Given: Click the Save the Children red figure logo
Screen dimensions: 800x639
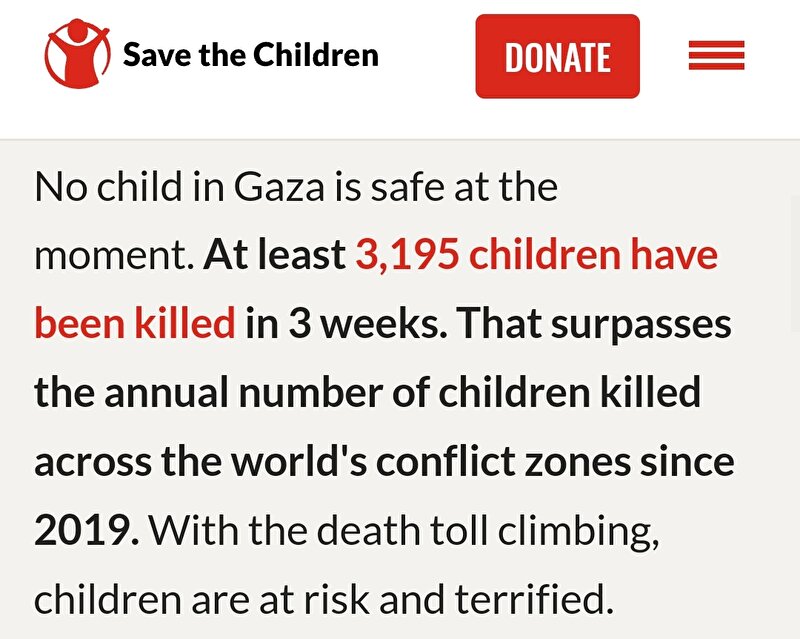Looking at the screenshot, I should [x=78, y=54].
